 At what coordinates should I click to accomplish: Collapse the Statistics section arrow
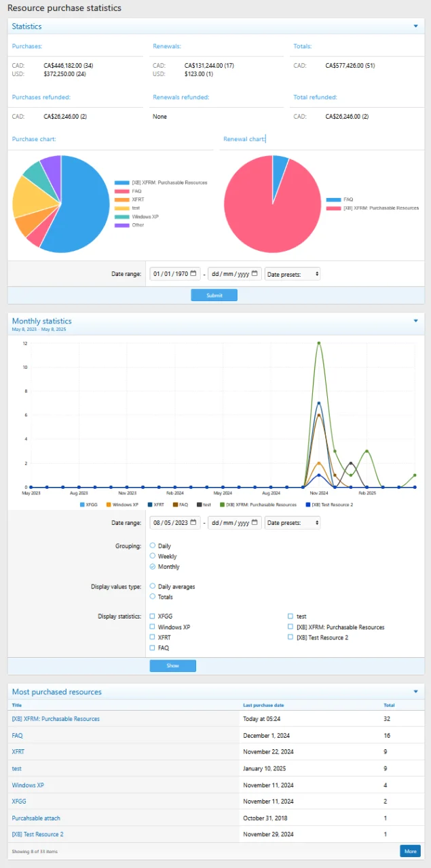coord(415,26)
